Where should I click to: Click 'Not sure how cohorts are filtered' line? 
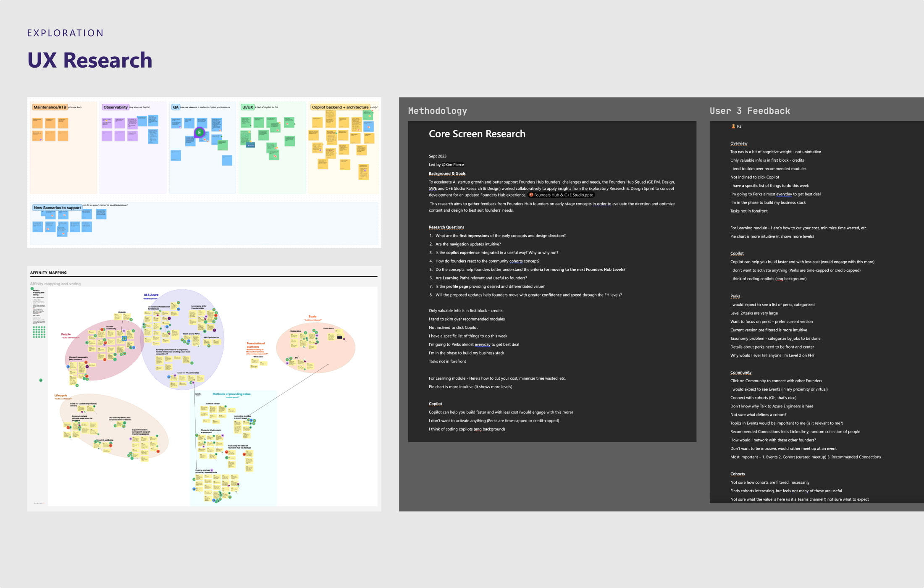pyautogui.click(x=770, y=482)
